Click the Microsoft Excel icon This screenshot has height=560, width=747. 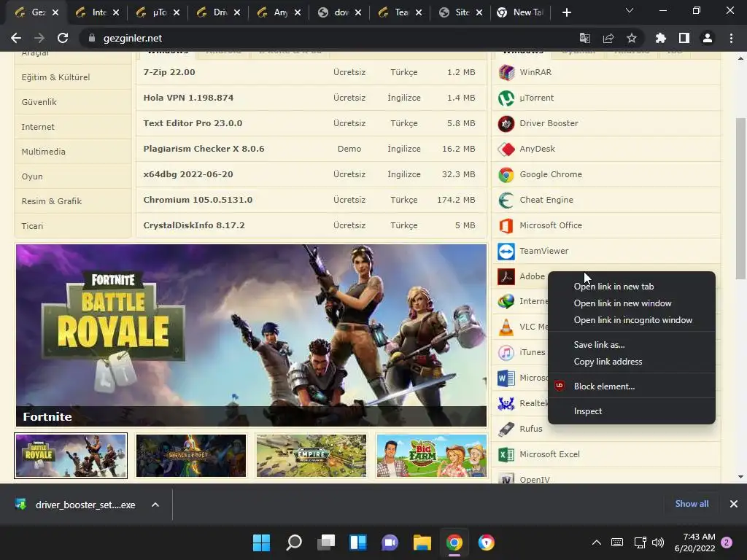tap(506, 454)
